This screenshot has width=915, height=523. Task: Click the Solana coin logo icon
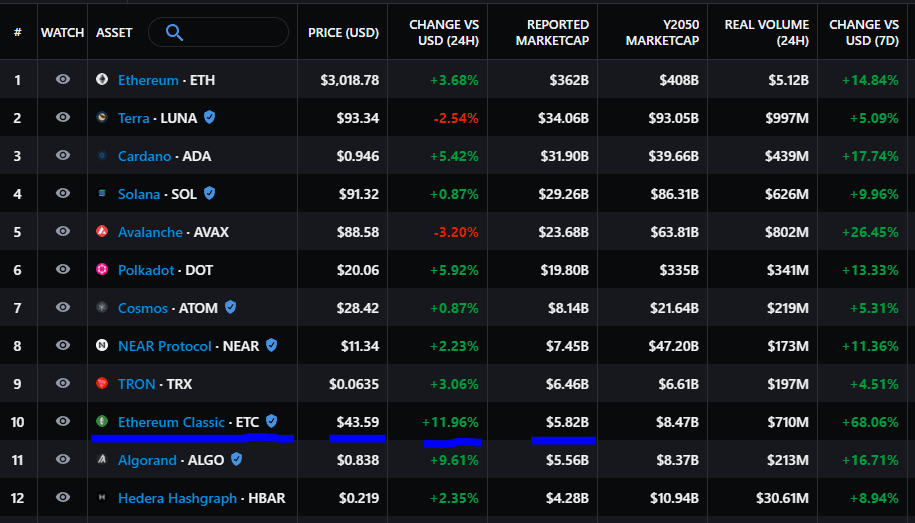[102, 193]
